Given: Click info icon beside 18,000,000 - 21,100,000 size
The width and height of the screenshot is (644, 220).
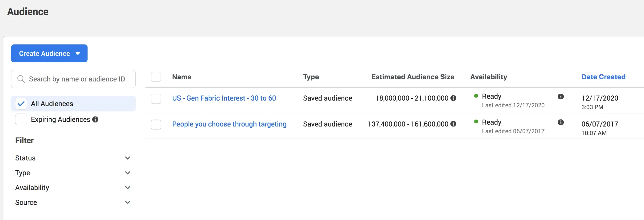Looking at the screenshot, I should [453, 98].
